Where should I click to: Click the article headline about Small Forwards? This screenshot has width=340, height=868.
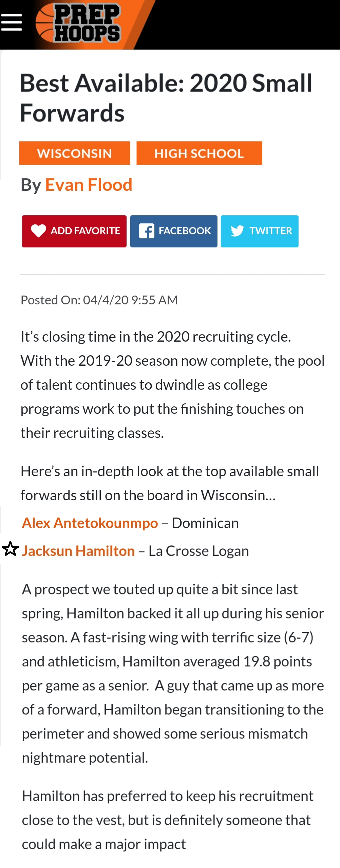(166, 98)
